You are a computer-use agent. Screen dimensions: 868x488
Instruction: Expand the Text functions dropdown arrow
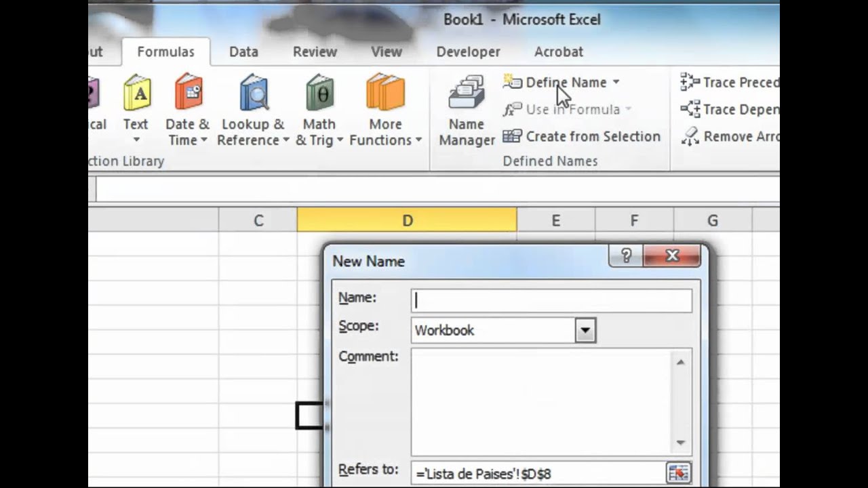pos(136,140)
